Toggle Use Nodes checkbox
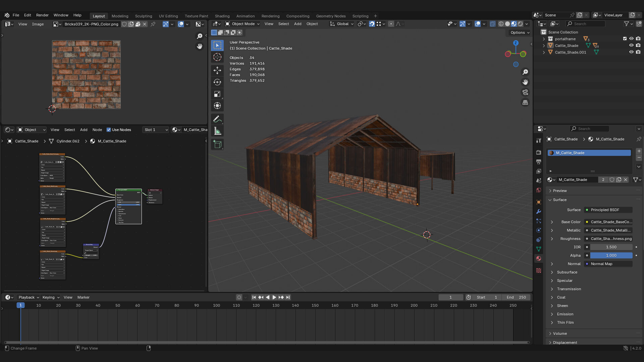 [109, 130]
